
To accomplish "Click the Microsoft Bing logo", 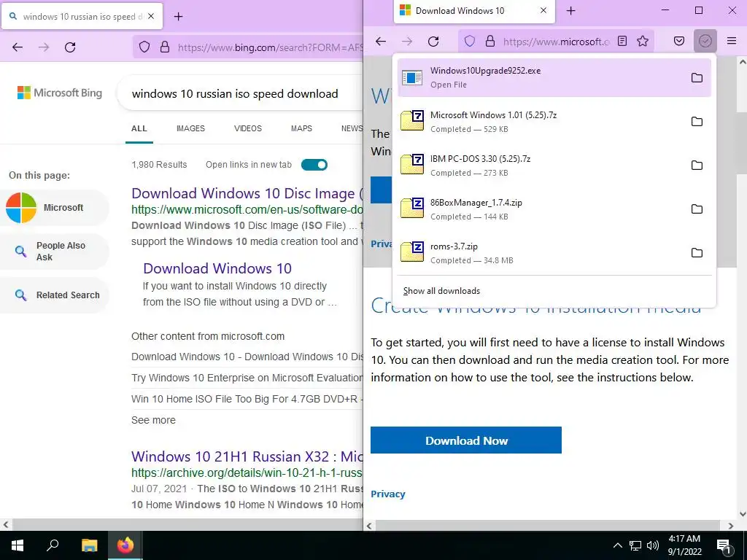I will coord(60,93).
